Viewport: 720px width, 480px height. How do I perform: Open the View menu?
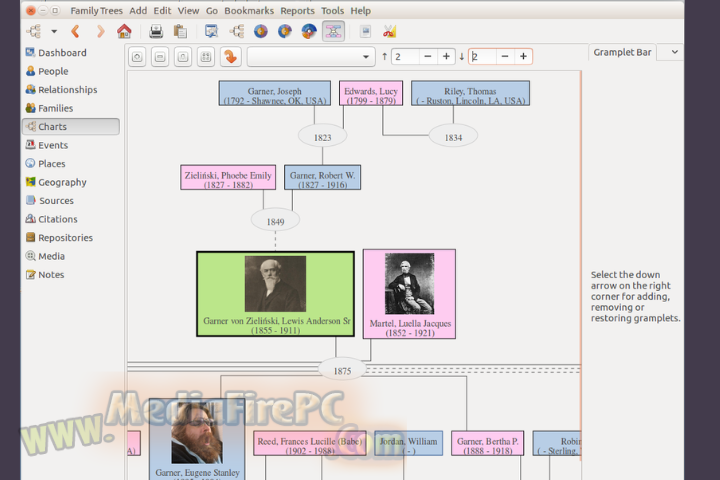point(188,11)
